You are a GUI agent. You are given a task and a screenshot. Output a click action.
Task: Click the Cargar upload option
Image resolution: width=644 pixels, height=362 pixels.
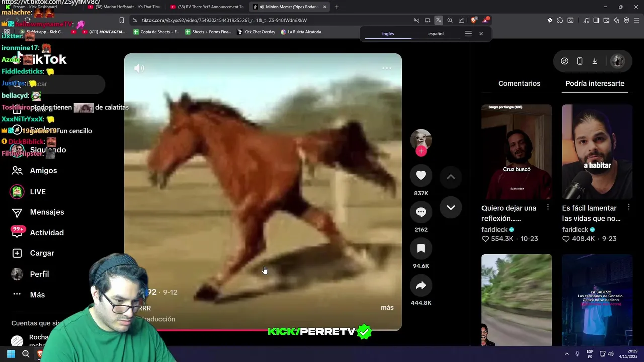42,253
